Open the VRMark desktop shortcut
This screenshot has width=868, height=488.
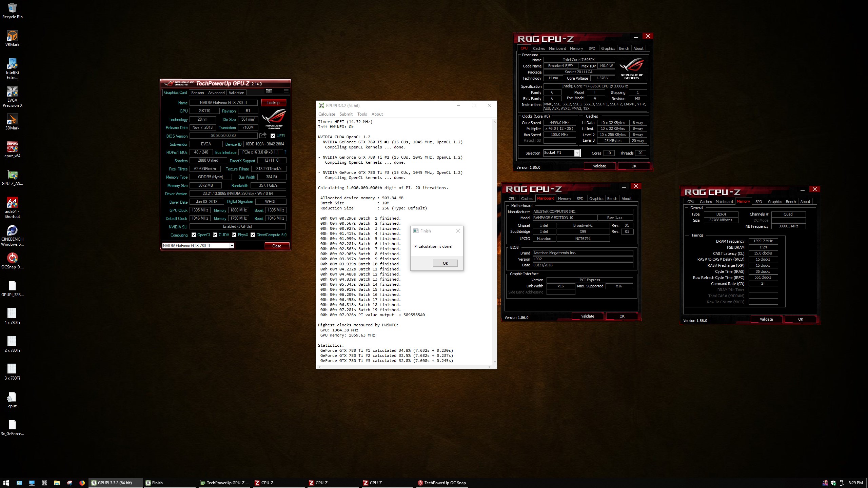coord(12,39)
